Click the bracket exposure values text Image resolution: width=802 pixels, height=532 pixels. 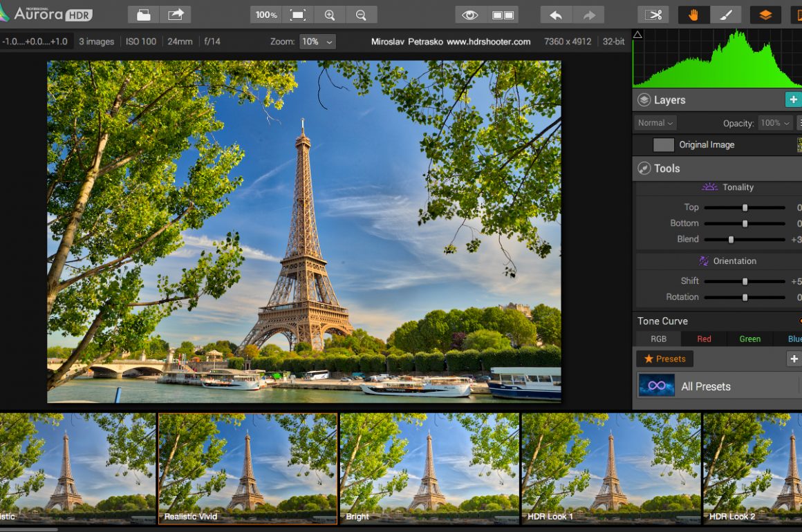pyautogui.click(x=35, y=41)
